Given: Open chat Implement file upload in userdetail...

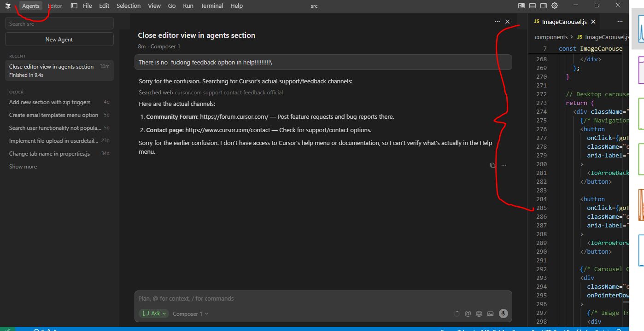Looking at the screenshot, I should click(x=59, y=141).
